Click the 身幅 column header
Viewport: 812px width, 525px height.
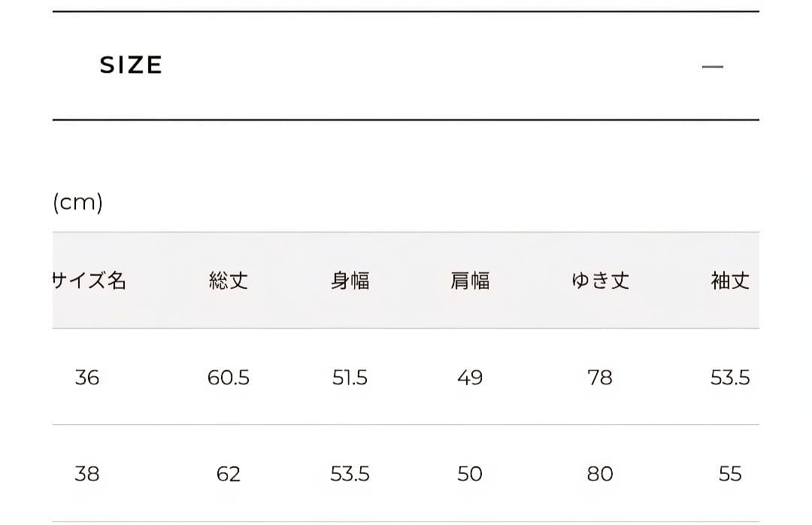click(350, 281)
